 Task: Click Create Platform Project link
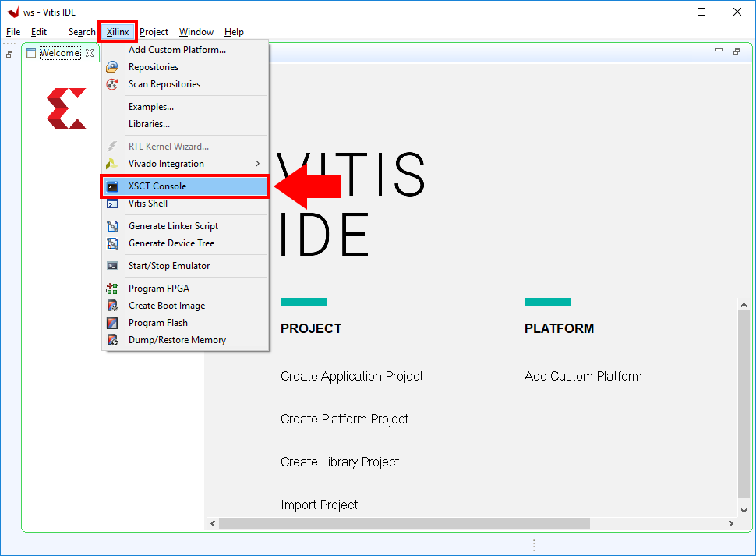point(344,419)
